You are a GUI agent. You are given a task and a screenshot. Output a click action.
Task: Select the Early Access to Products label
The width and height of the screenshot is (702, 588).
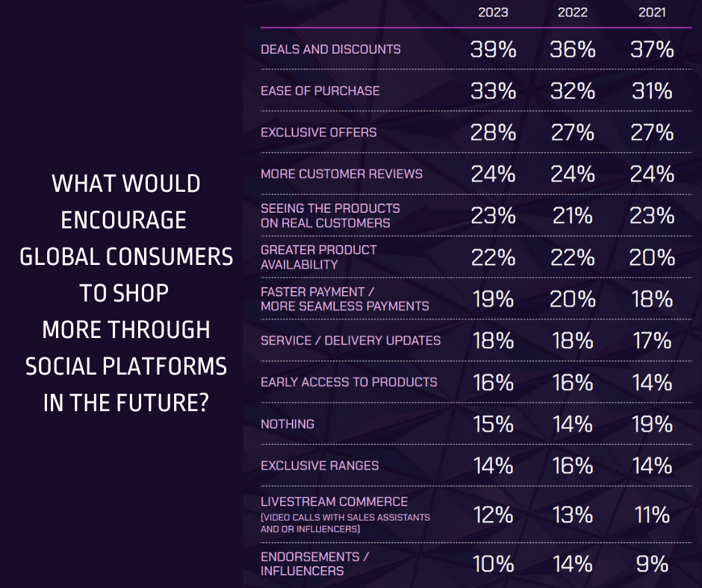pyautogui.click(x=349, y=382)
